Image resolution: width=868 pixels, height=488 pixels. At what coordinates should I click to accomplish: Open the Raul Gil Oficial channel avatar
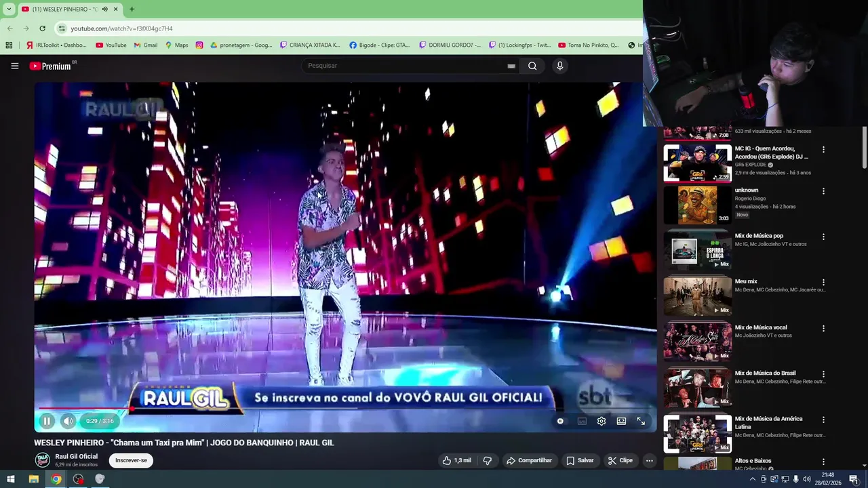click(x=42, y=460)
